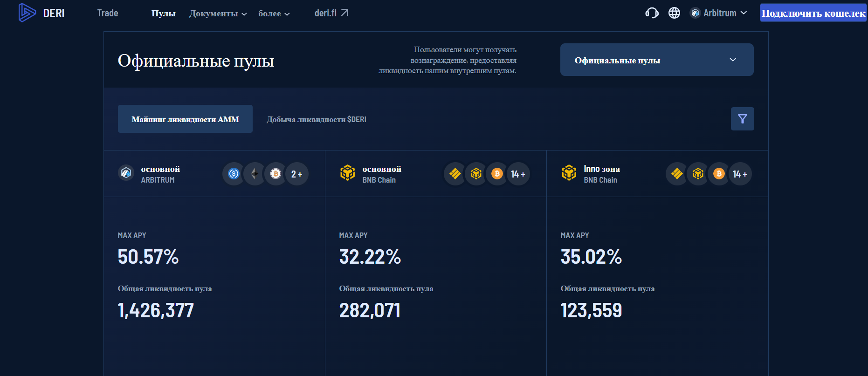This screenshot has height=376, width=868.
Task: Click the 282,071 liquidity value
Action: 370,311
